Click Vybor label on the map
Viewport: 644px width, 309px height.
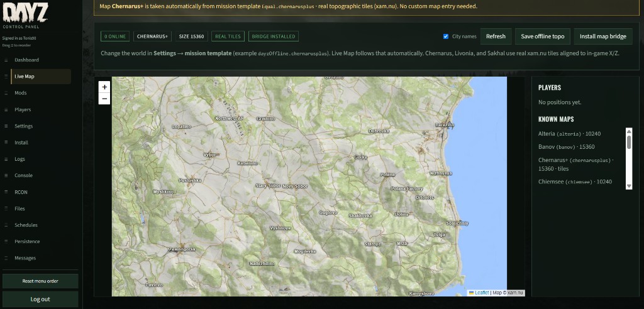209,154
